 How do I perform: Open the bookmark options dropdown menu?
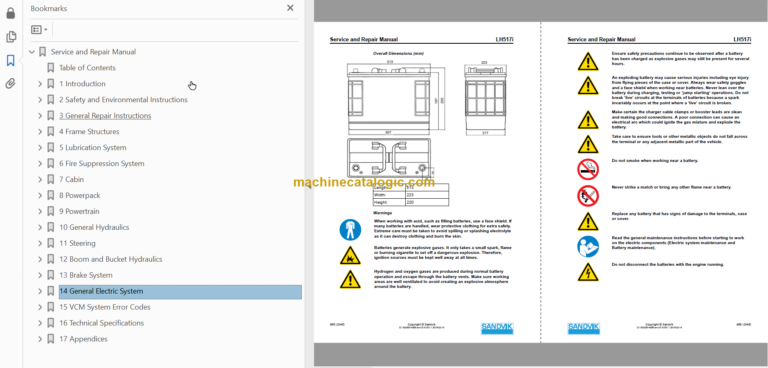point(39,30)
